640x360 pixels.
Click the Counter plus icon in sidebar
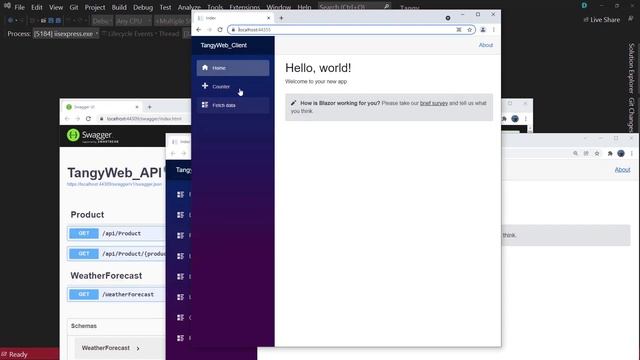205,86
